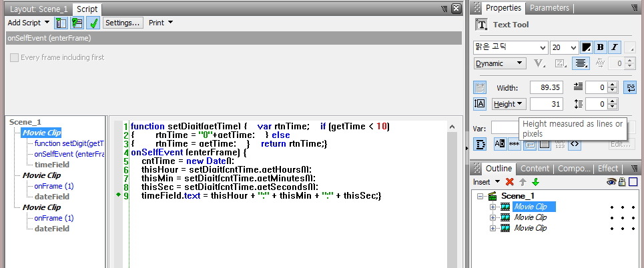The height and width of the screenshot is (268, 644).
Task: Switch to the Effect tab
Action: [x=608, y=168]
